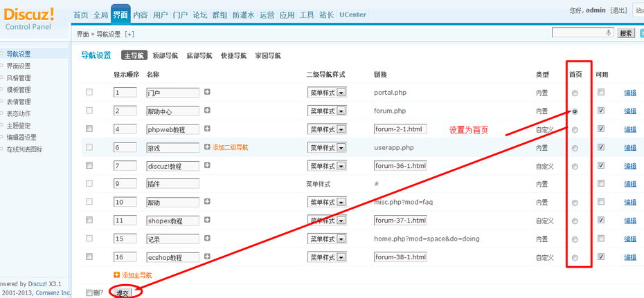Click the Discuz! Control Panel logo

pyautogui.click(x=29, y=19)
